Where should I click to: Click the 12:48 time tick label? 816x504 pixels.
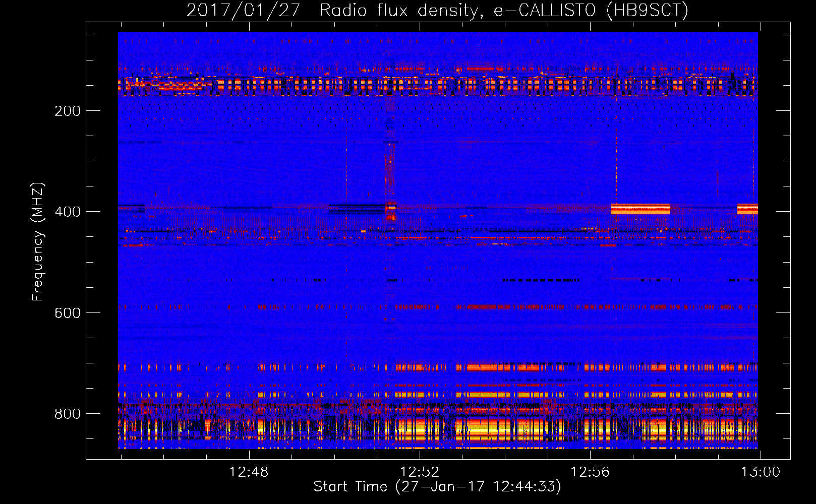(x=249, y=472)
